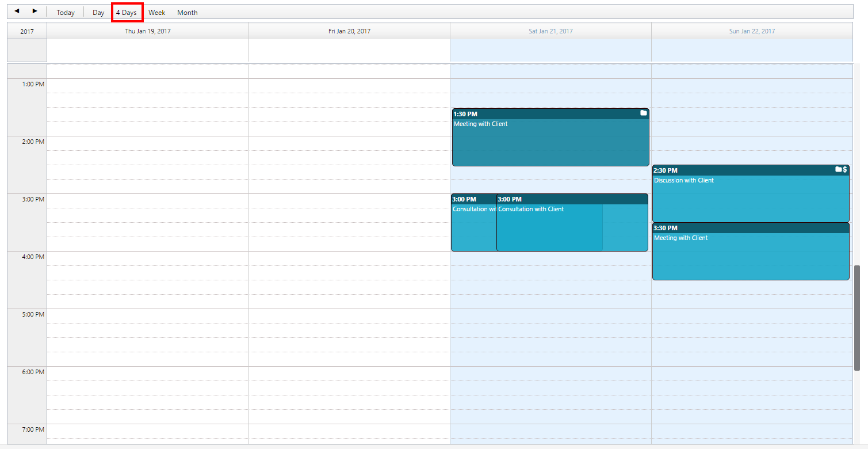
Task: Click 'Discussion with Client' subject text
Action: 683,180
